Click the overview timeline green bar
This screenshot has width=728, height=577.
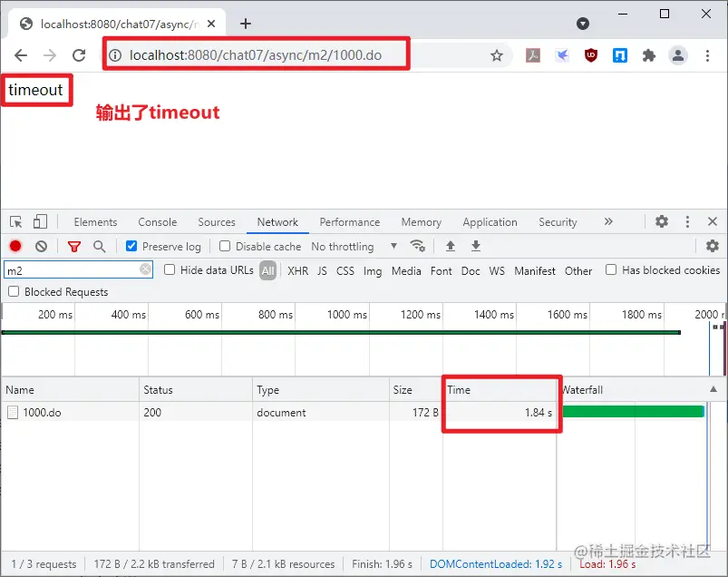coord(341,332)
